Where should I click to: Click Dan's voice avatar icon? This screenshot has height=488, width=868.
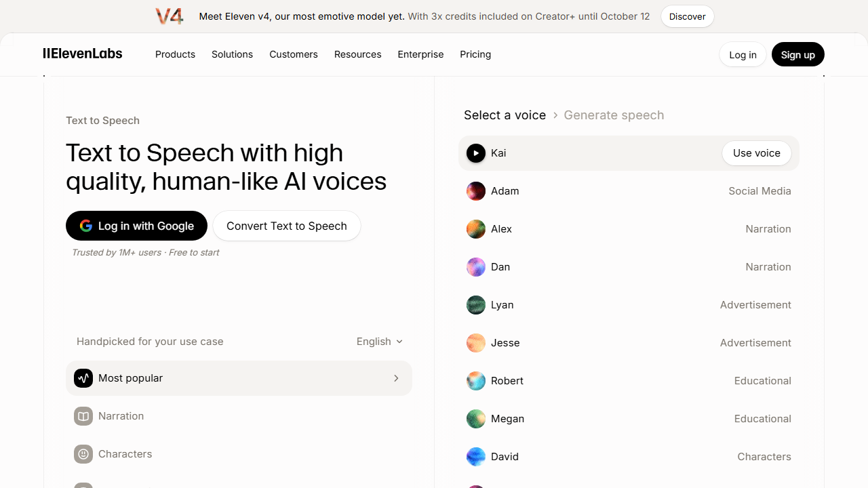(476, 267)
